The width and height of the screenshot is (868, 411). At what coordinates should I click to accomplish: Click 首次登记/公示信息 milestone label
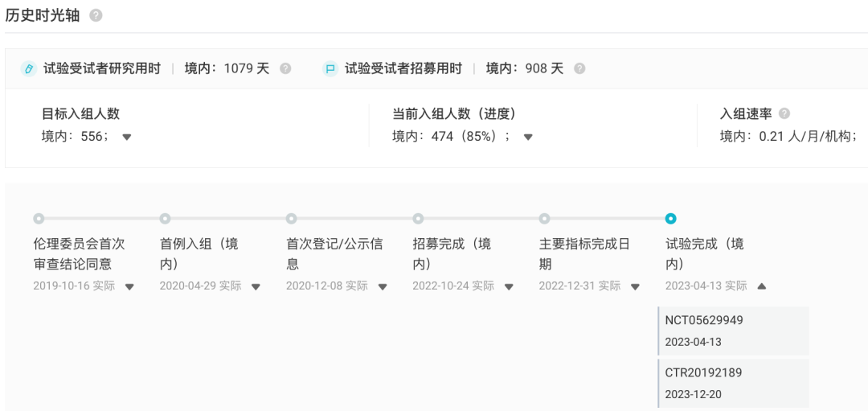[334, 253]
